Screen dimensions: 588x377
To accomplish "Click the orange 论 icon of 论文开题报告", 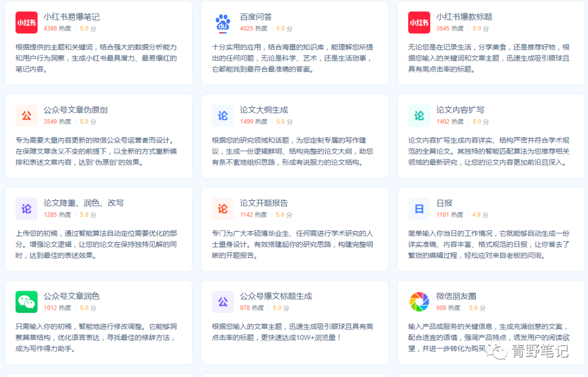I will 223,209.
